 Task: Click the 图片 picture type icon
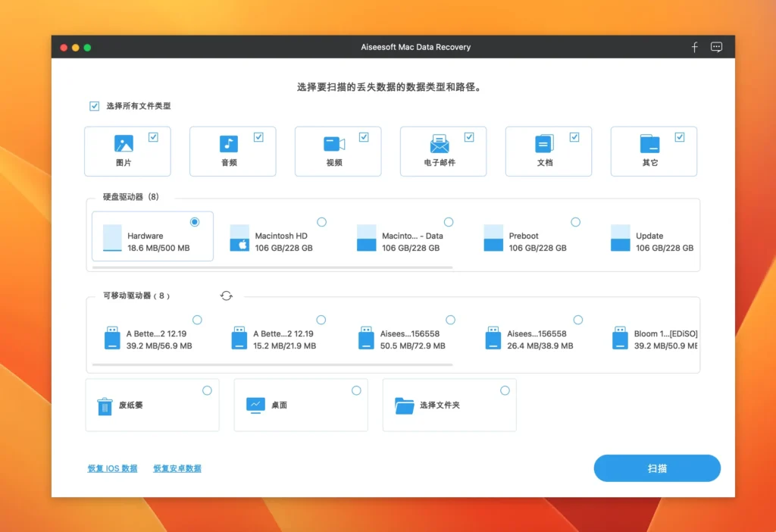(x=124, y=143)
